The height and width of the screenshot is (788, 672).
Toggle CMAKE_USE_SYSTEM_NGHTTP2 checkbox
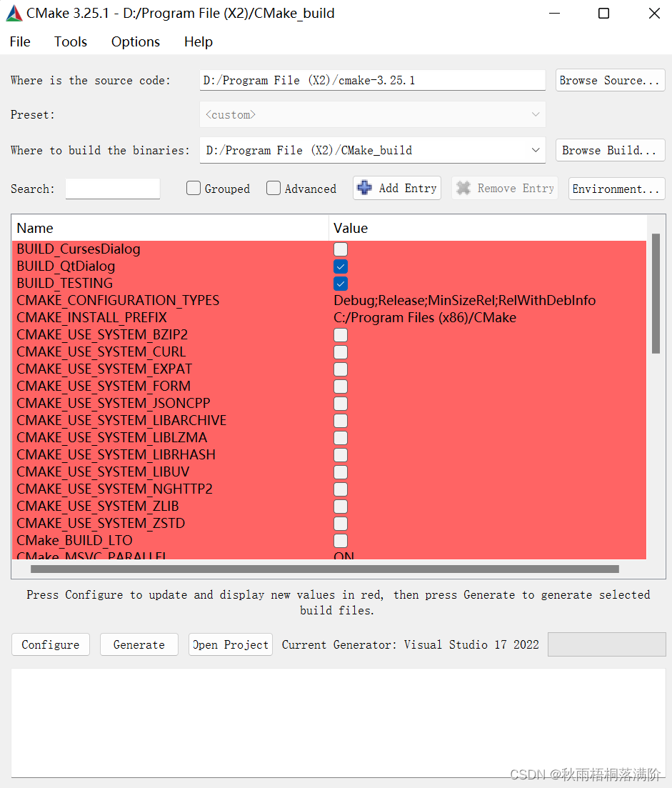[341, 489]
